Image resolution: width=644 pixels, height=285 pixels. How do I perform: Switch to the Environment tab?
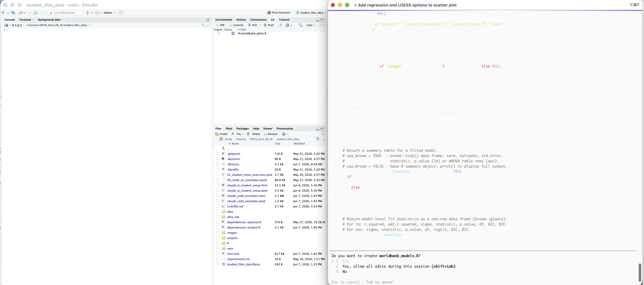click(224, 20)
